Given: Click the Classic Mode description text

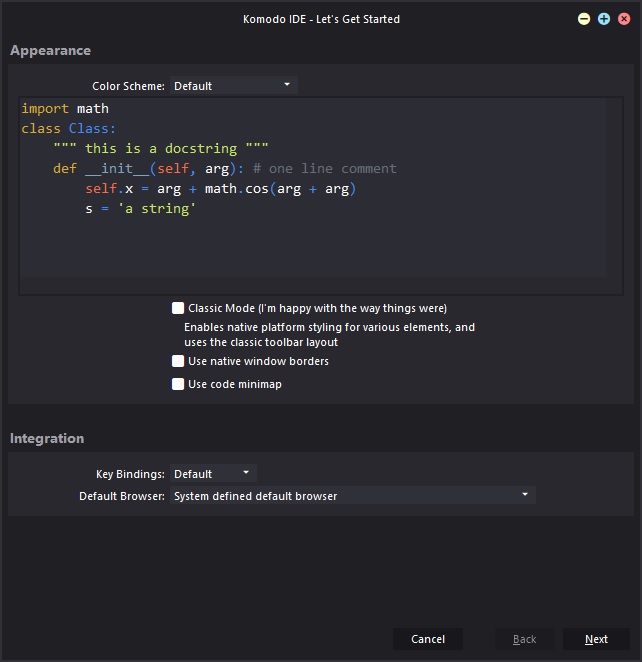Looking at the screenshot, I should pos(329,334).
